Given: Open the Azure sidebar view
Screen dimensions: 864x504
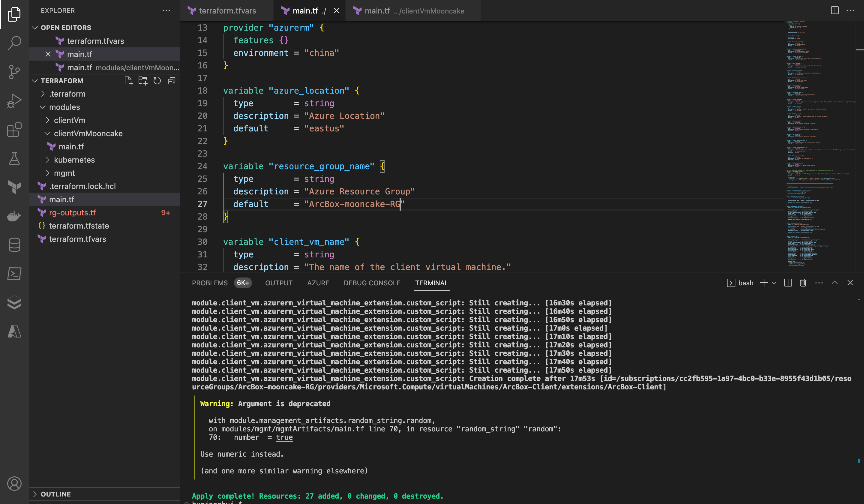Looking at the screenshot, I should [x=14, y=331].
